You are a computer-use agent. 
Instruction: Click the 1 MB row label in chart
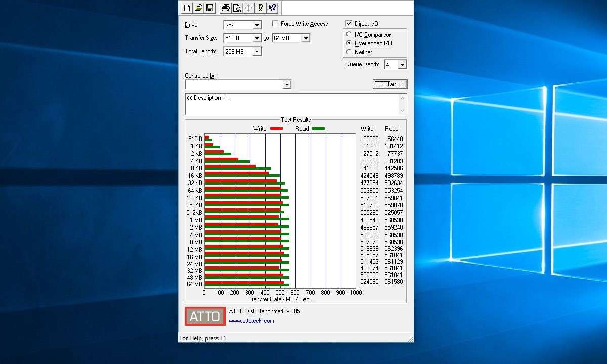coord(196,220)
